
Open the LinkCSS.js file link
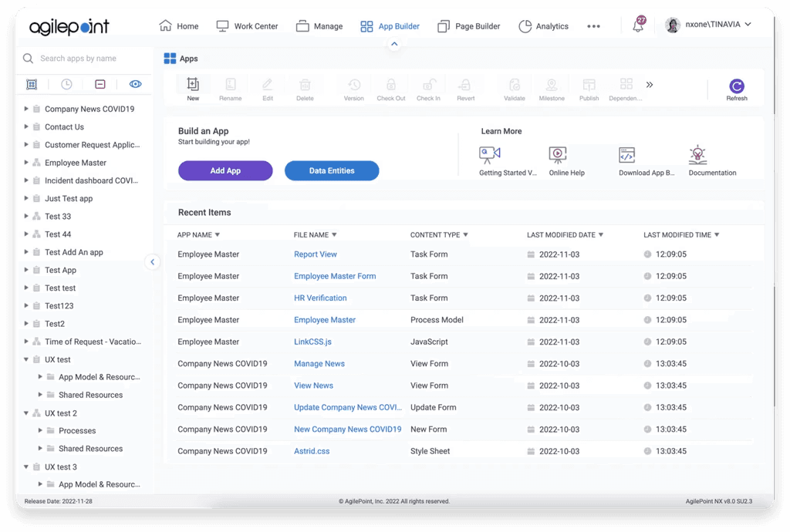tap(313, 342)
